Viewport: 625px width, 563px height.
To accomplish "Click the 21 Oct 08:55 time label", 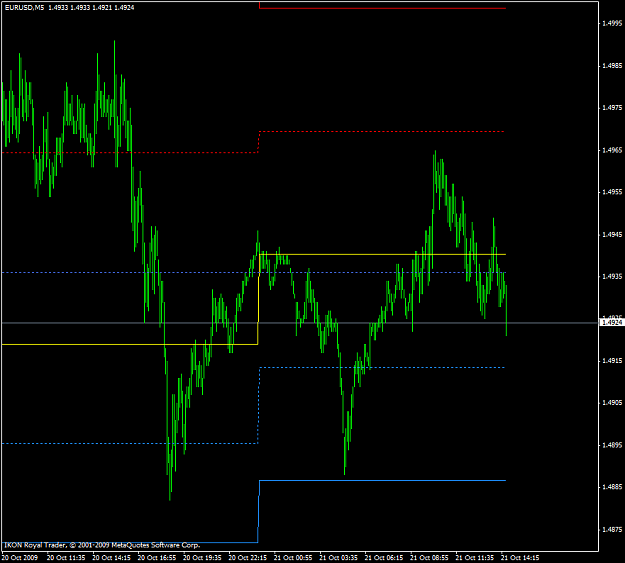I will (429, 557).
